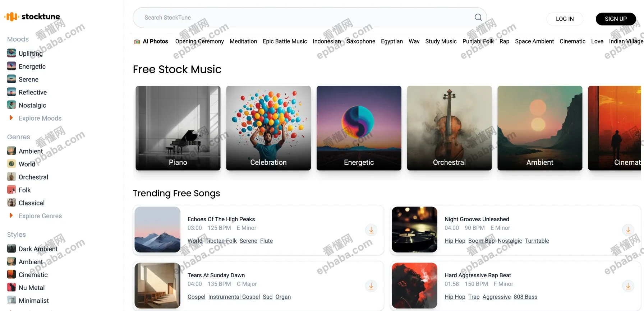The width and height of the screenshot is (644, 311).
Task: Open the Epic Battle Music tag
Action: [x=285, y=41]
